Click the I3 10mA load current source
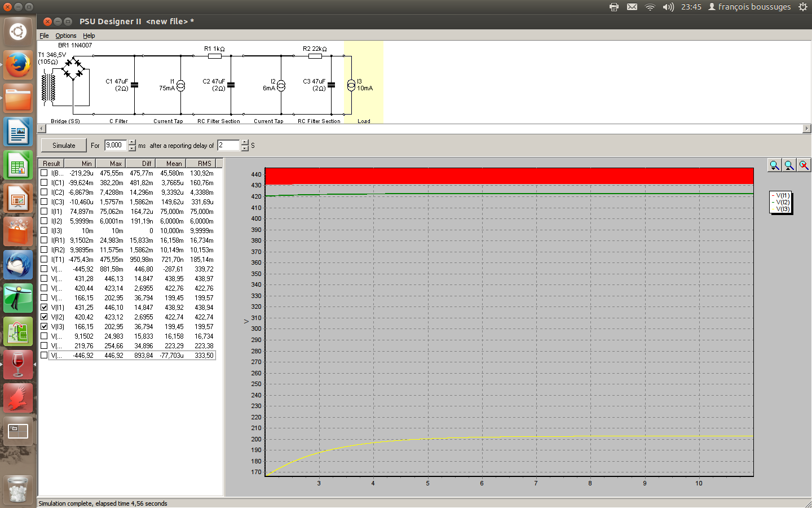This screenshot has height=508, width=812. pyautogui.click(x=351, y=86)
